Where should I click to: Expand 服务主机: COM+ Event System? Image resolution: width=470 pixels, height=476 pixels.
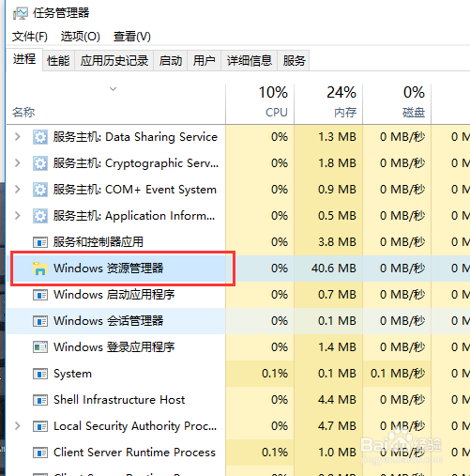[x=18, y=190]
